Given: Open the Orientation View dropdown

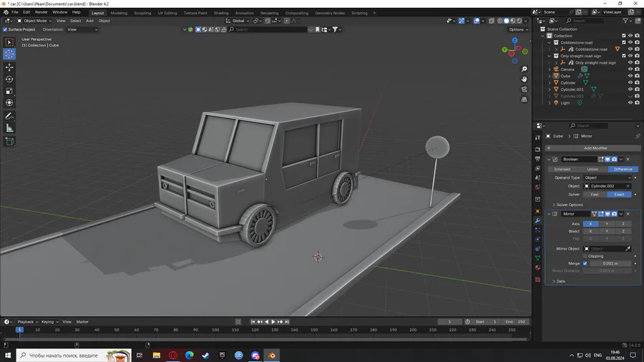Looking at the screenshot, I should (x=82, y=29).
